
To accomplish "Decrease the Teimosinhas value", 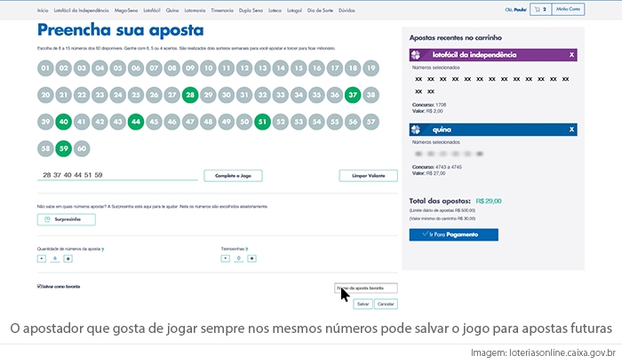I will 225,258.
